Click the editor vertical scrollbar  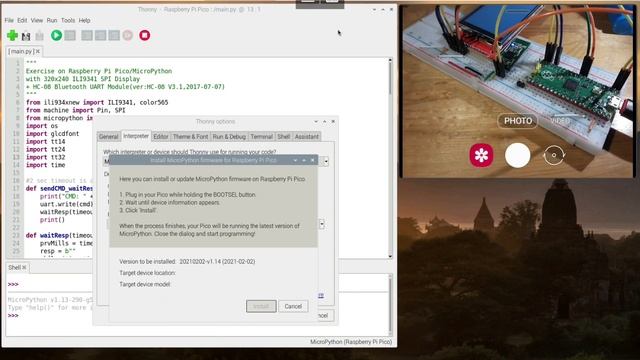(390, 158)
